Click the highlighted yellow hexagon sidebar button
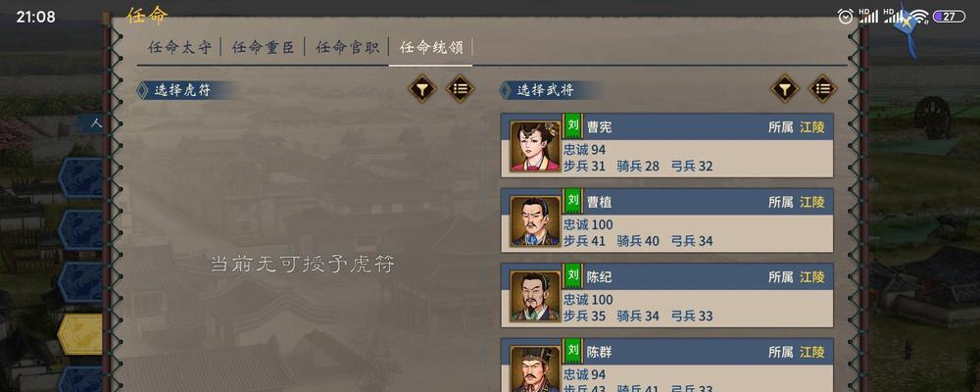The width and height of the screenshot is (980, 392). click(80, 334)
